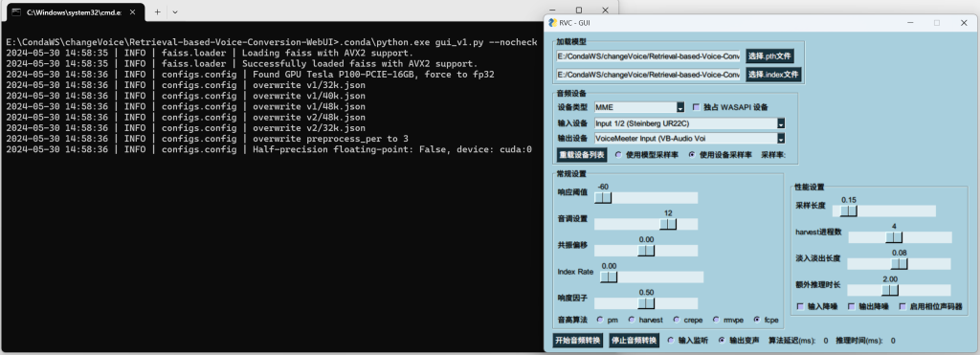Toggle 独占 WASAPI 设备 checkbox
Image resolution: width=980 pixels, height=355 pixels.
click(697, 107)
